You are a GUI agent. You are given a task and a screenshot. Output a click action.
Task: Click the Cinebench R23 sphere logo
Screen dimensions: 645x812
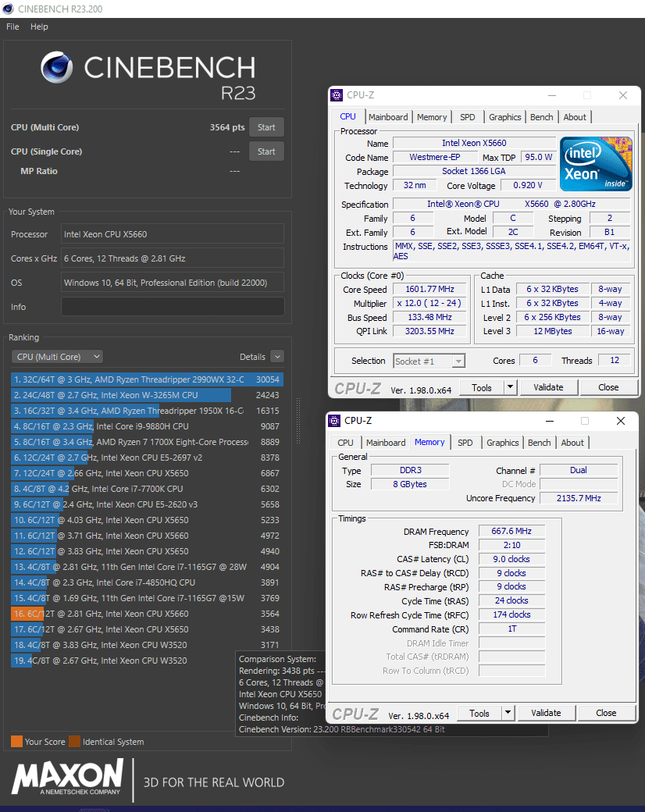click(x=57, y=68)
